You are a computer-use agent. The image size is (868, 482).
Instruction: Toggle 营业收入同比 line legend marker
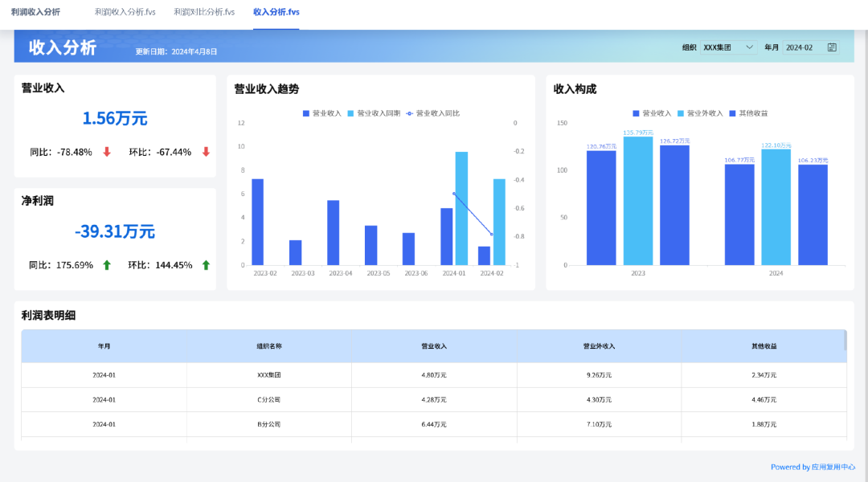click(409, 113)
